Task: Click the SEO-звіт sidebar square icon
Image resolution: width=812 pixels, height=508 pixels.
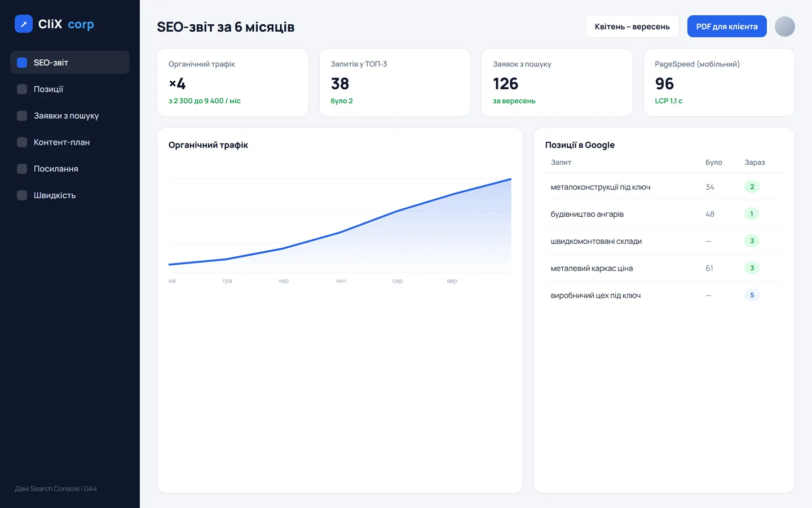Action: [22, 63]
